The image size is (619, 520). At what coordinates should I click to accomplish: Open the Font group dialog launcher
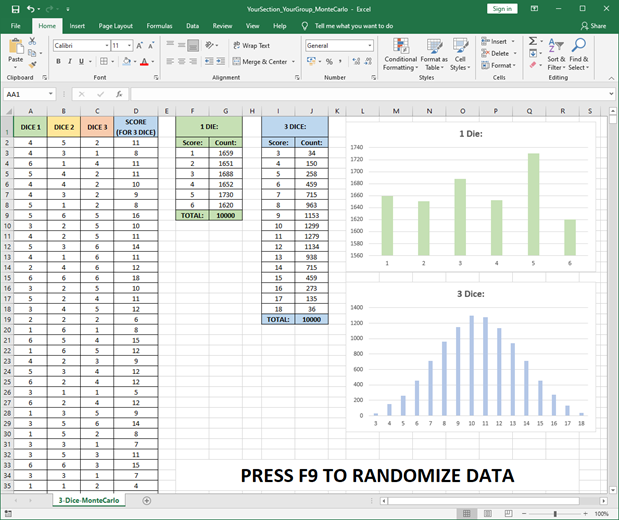tap(156, 78)
